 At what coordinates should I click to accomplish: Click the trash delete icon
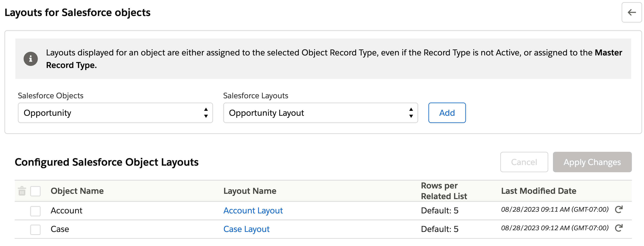22,191
